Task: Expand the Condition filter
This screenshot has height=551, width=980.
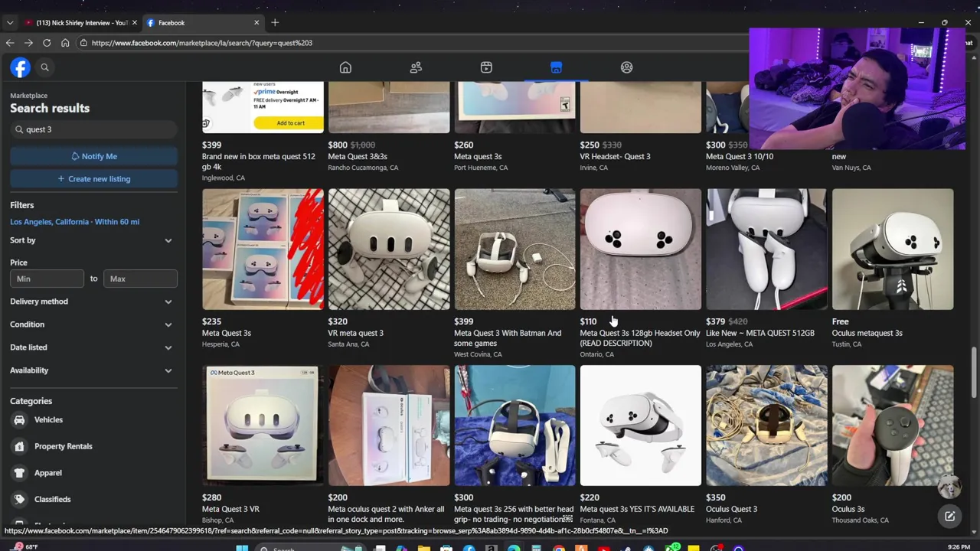Action: pos(93,324)
